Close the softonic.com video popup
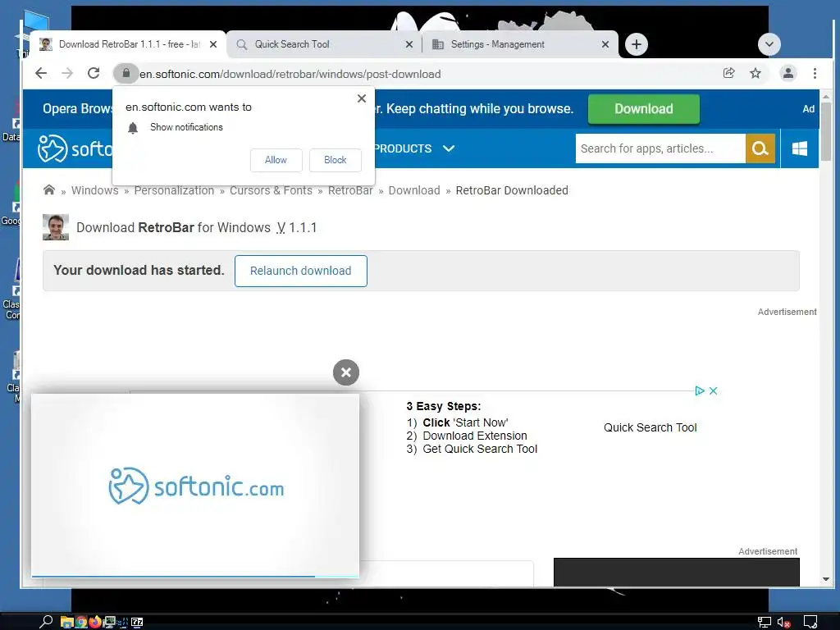 coord(346,372)
